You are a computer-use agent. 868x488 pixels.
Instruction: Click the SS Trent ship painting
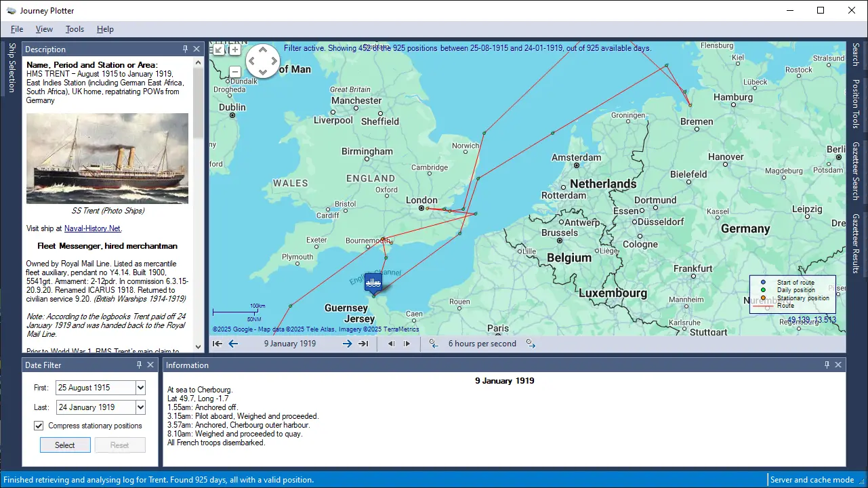click(x=107, y=158)
